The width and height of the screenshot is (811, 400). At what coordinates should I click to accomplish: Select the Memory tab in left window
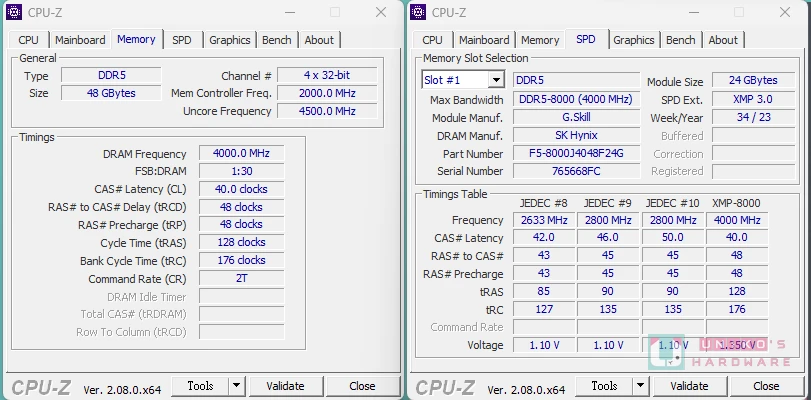(x=137, y=39)
